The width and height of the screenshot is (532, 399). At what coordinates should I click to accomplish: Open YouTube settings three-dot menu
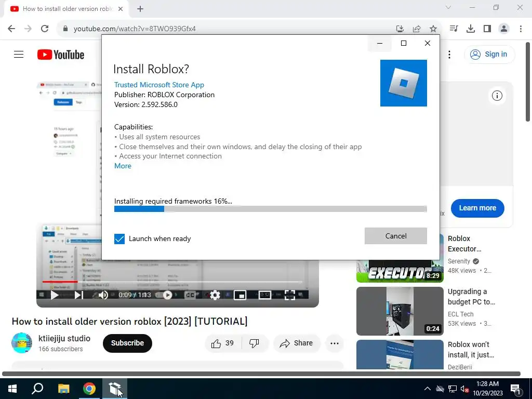coord(449,54)
